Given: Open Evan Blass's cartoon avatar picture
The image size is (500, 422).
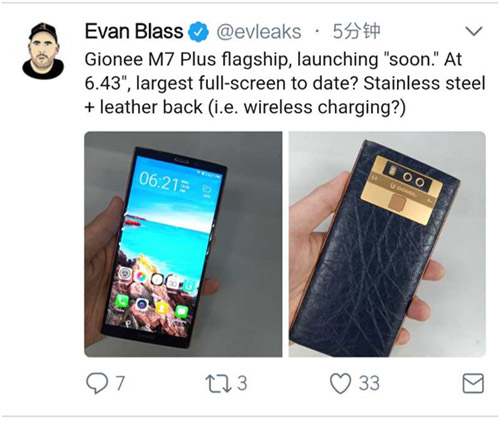Looking at the screenshot, I should pyautogui.click(x=43, y=51).
